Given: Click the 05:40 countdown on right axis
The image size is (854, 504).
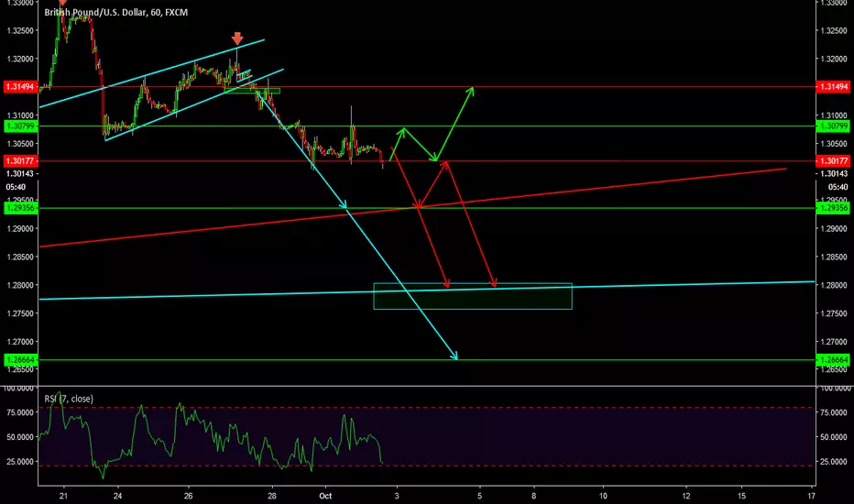Looking at the screenshot, I should [x=838, y=187].
